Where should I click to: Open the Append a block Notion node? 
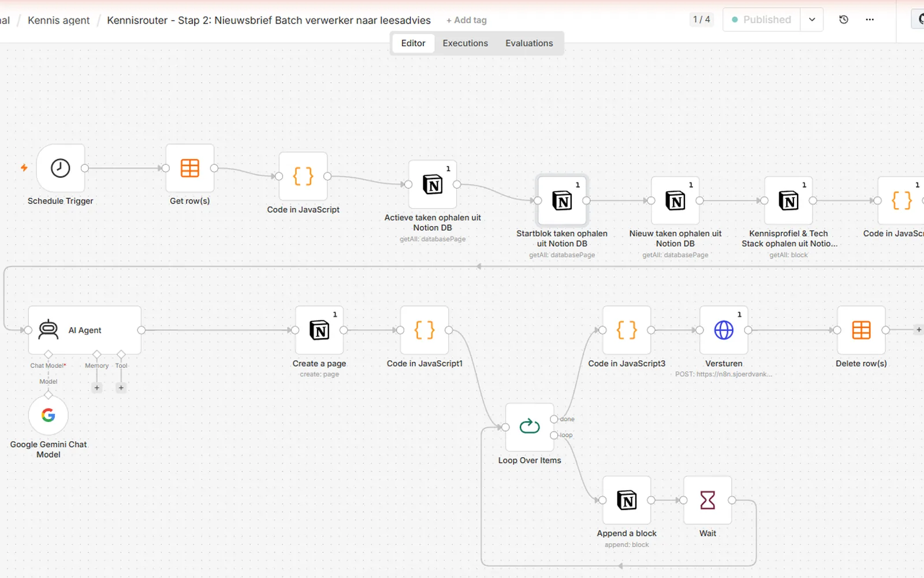(x=627, y=500)
